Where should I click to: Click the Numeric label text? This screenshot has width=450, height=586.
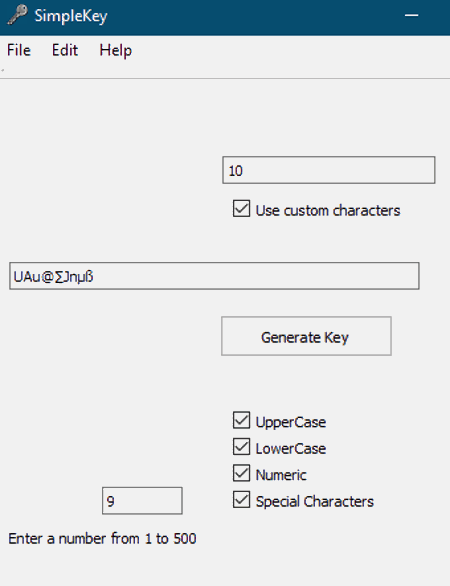click(x=281, y=475)
